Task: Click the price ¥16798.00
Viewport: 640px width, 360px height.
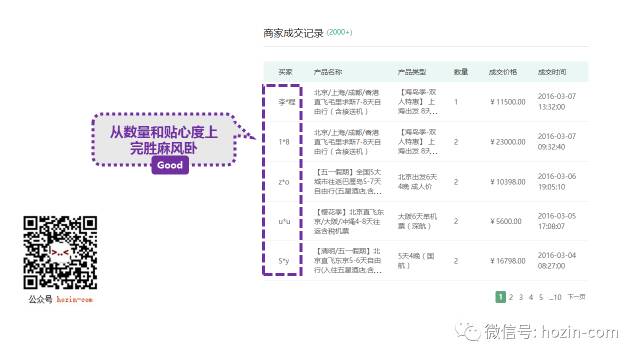Action: click(x=508, y=261)
